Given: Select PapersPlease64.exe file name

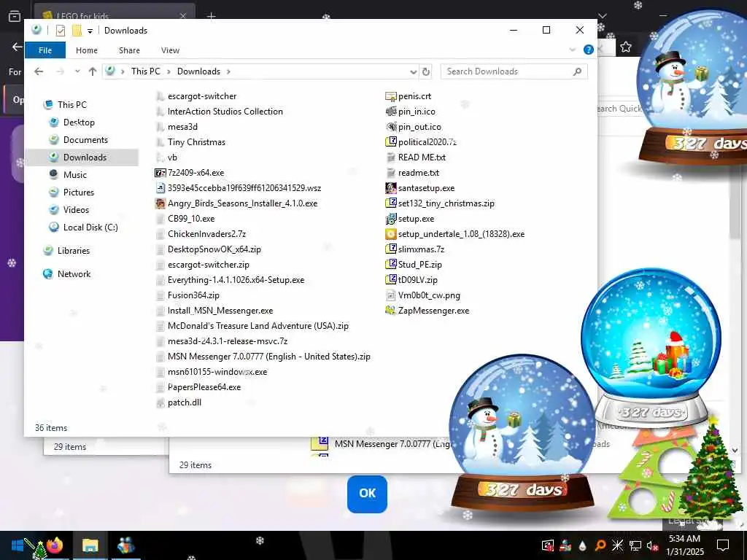Looking at the screenshot, I should pyautogui.click(x=204, y=388).
